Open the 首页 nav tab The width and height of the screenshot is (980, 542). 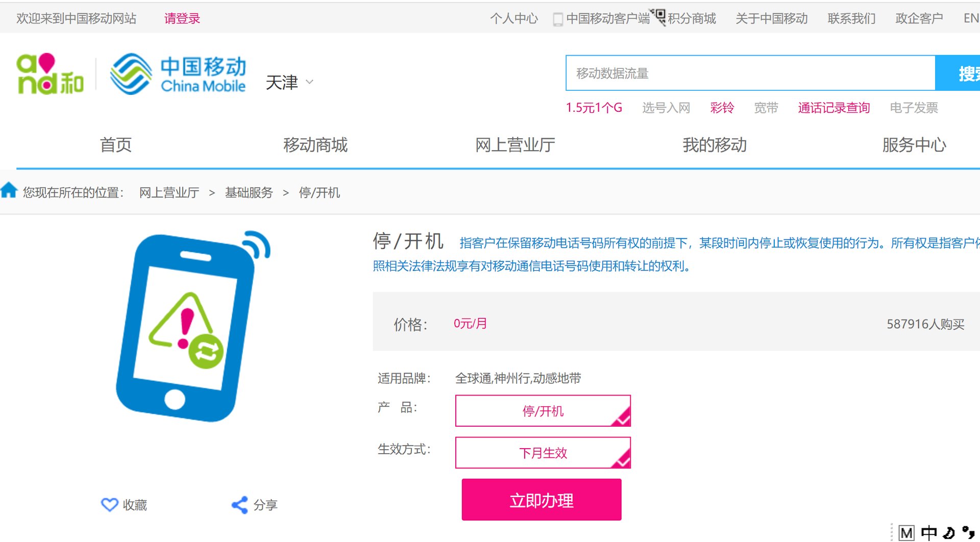tap(116, 145)
